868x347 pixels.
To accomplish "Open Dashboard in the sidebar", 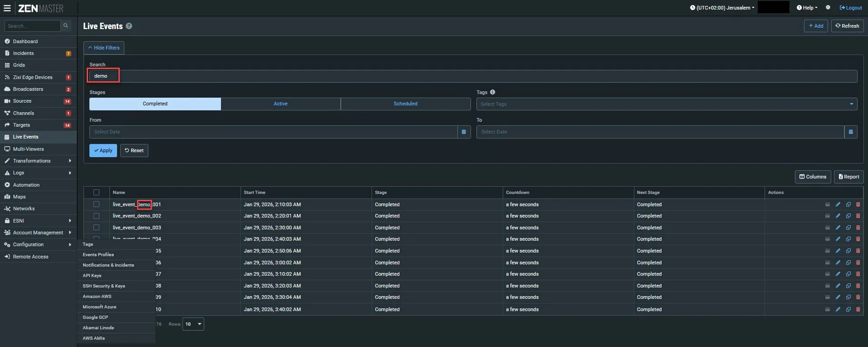I will click(38, 41).
